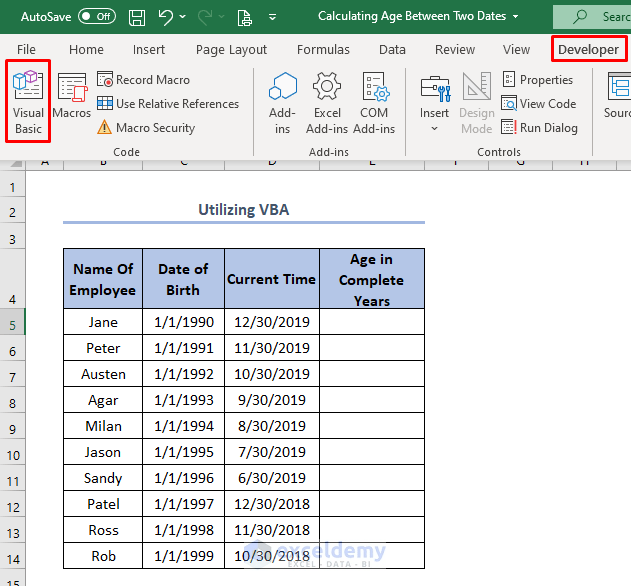The width and height of the screenshot is (631, 586).
Task: Switch to the Review tab
Action: point(455,50)
